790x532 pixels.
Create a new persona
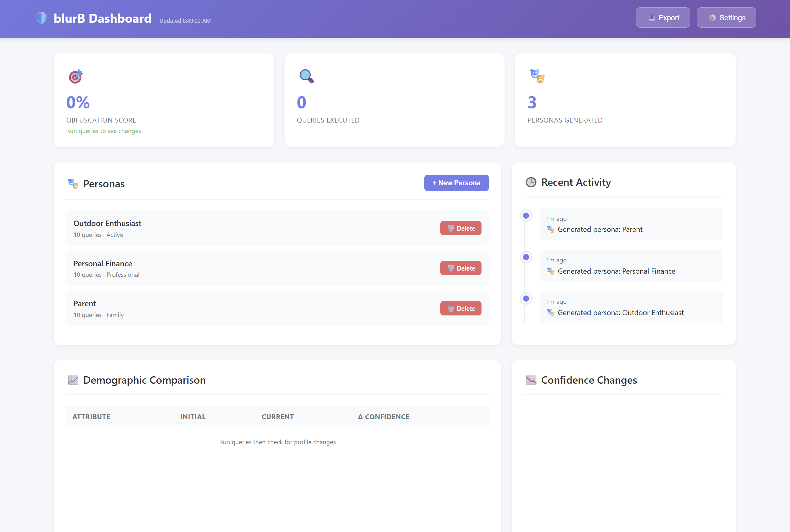pos(456,183)
